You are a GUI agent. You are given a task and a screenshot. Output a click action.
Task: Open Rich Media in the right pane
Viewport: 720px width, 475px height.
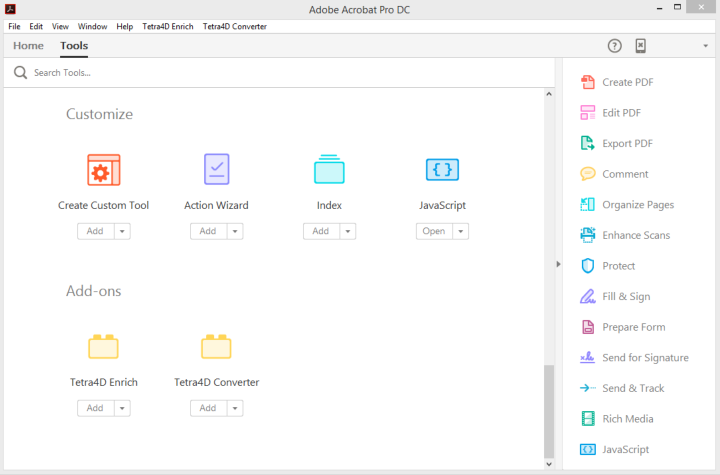617,418
